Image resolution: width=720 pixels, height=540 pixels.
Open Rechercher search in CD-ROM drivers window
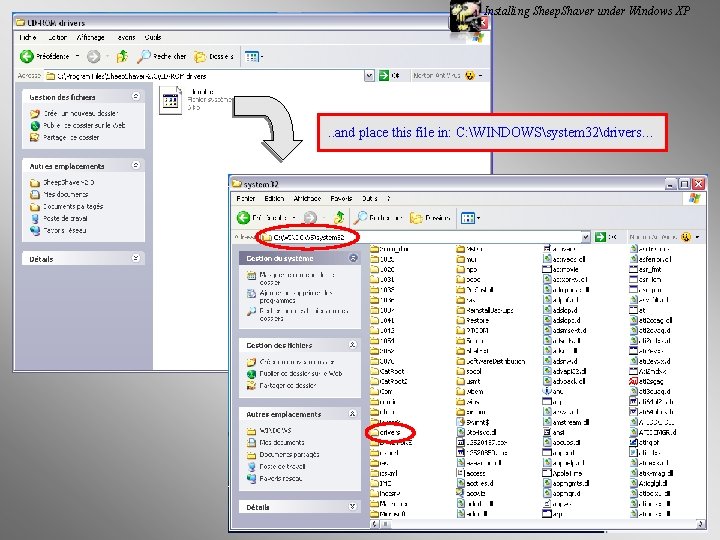pos(162,56)
